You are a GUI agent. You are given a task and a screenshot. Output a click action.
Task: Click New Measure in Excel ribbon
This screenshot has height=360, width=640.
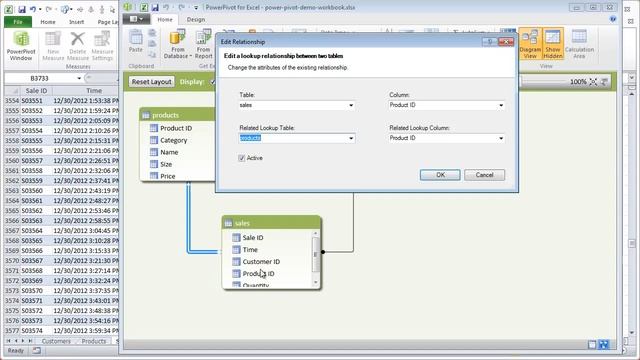tap(53, 46)
